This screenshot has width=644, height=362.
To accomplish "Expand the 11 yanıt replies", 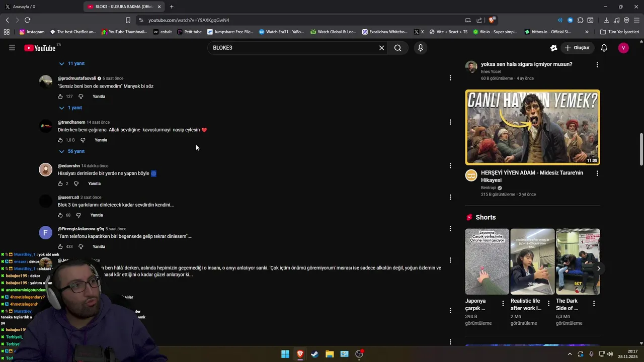I will click(72, 63).
